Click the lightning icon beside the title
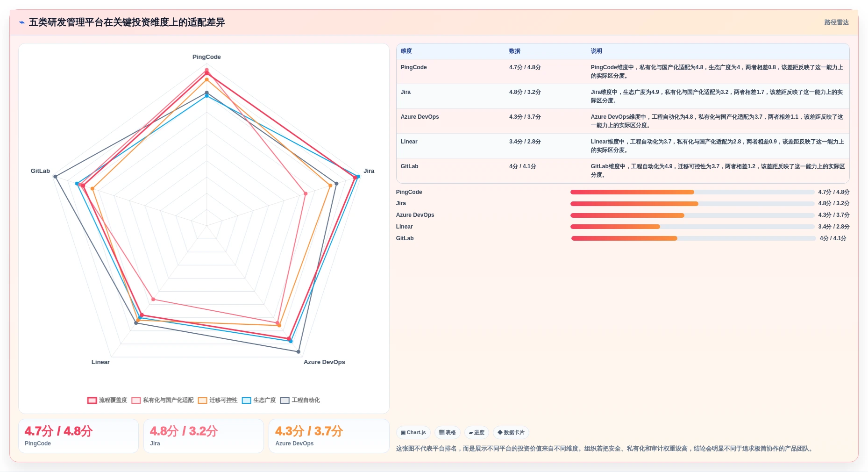Screen dimensions: 868x472 [21, 22]
